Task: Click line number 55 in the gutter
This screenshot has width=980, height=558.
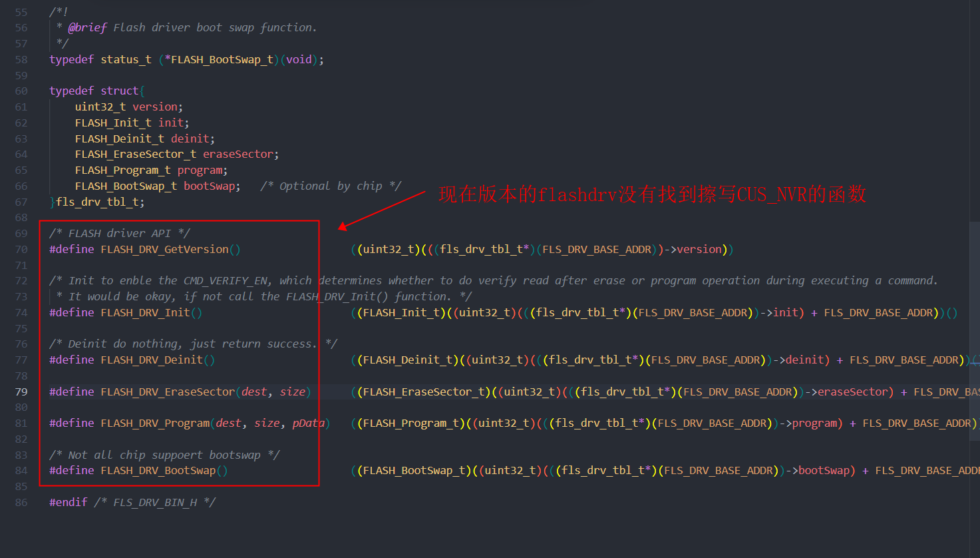Action: [x=21, y=11]
